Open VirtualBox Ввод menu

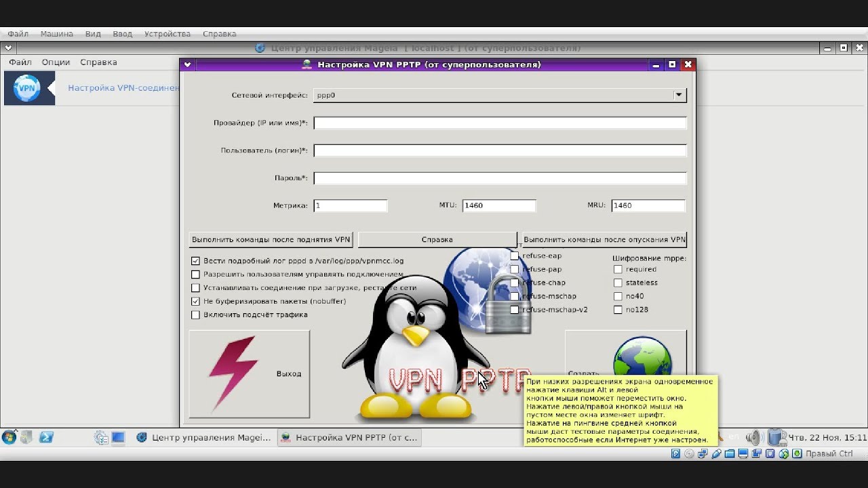tap(123, 33)
